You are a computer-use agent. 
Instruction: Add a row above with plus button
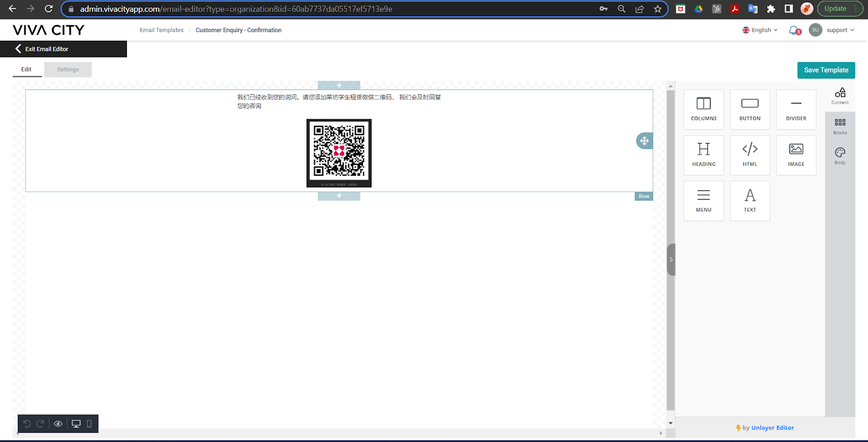coord(339,85)
